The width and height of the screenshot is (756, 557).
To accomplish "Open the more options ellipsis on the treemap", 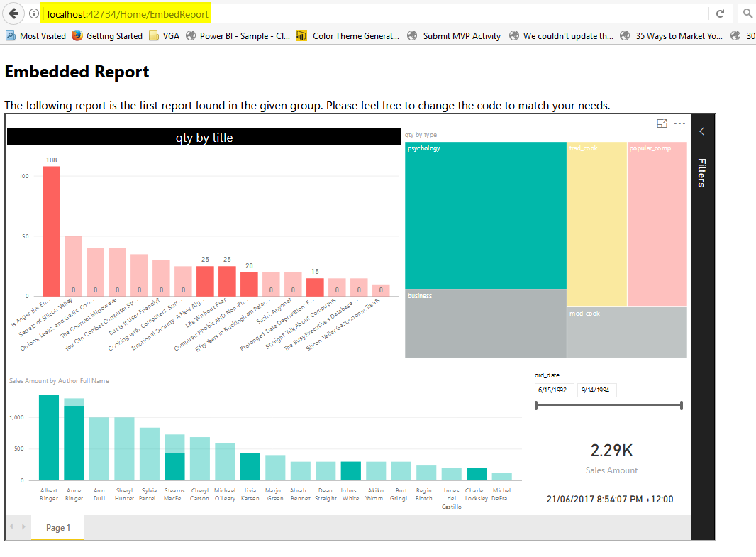I will (x=679, y=123).
